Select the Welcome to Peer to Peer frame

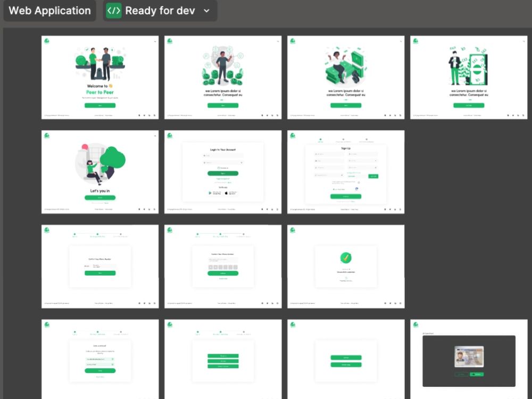point(100,77)
